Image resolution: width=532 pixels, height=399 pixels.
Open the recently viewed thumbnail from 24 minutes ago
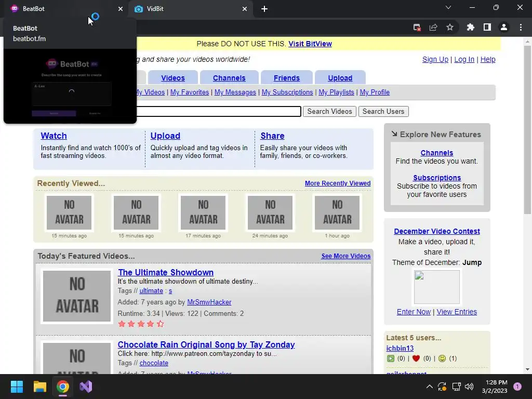pyautogui.click(x=270, y=212)
